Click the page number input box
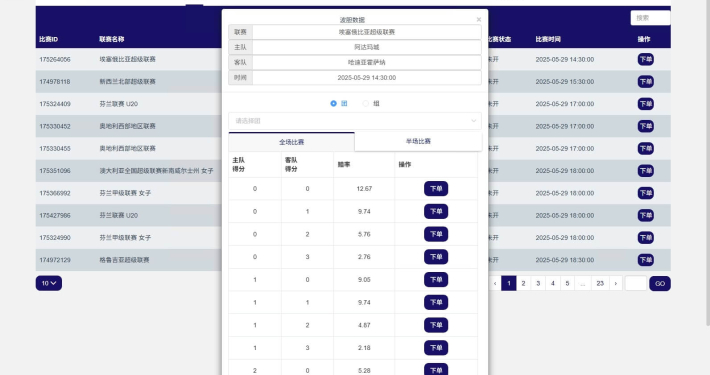This screenshot has height=375, width=710. [636, 284]
